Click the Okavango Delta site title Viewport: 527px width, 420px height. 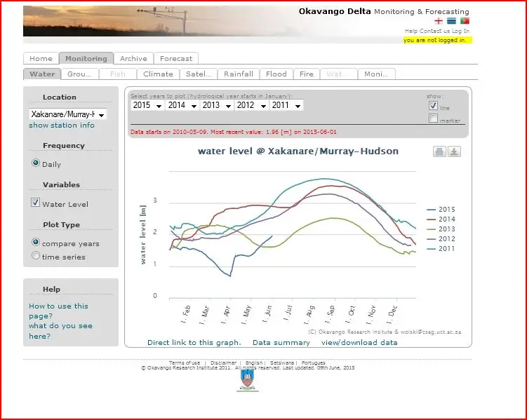click(x=335, y=11)
